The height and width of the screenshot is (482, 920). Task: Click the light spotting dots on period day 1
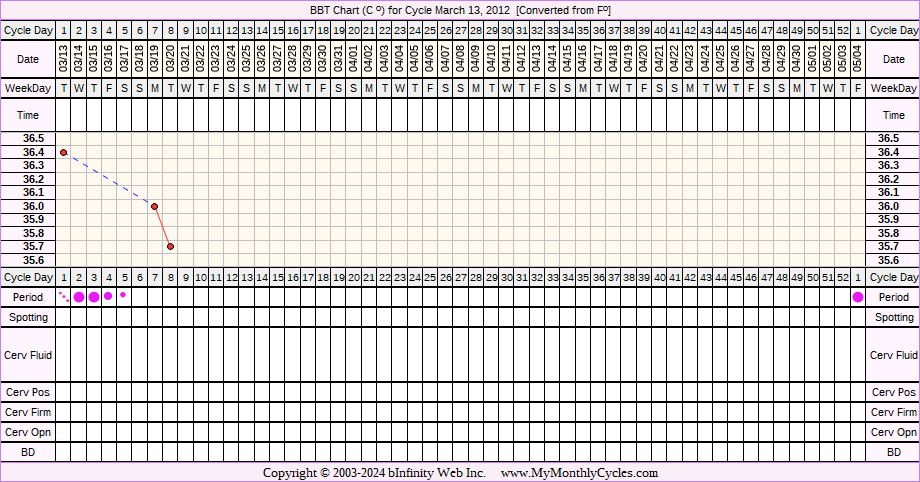[x=64, y=296]
